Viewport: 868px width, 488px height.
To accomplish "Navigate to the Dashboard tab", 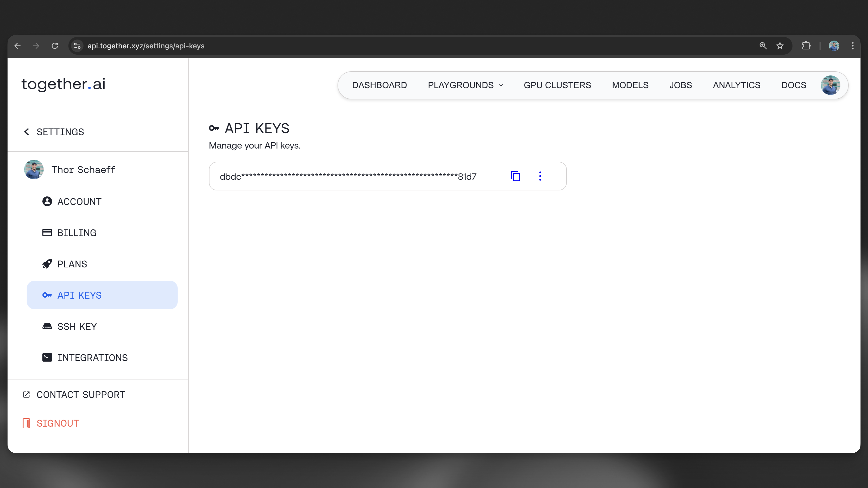I will pos(379,85).
